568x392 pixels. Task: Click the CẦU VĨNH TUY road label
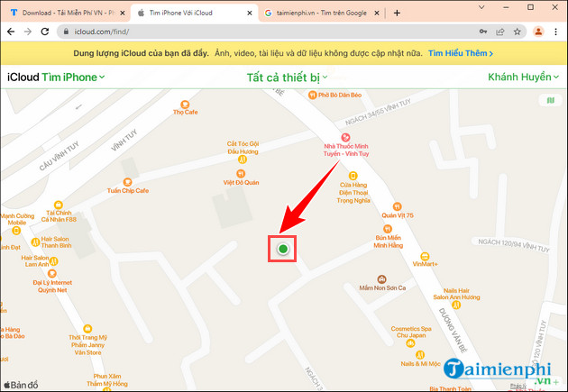[x=59, y=156]
